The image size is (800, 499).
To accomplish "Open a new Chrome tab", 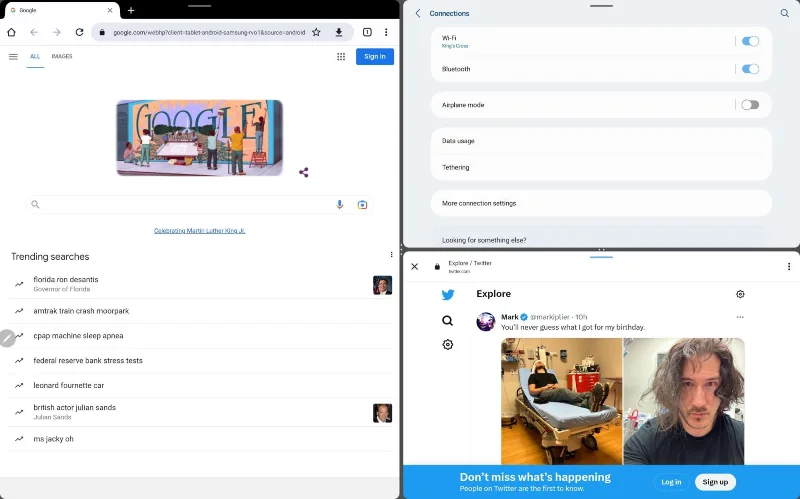I will click(x=131, y=10).
